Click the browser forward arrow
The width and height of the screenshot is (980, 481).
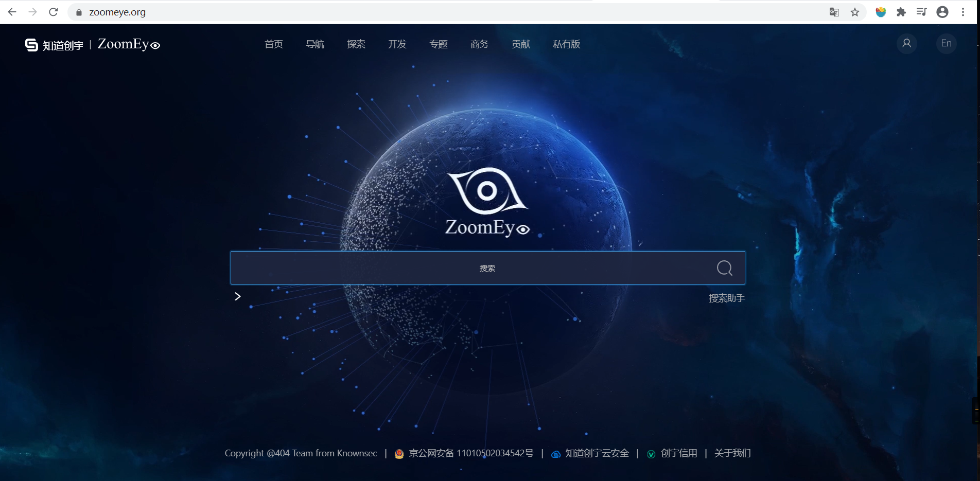(32, 12)
